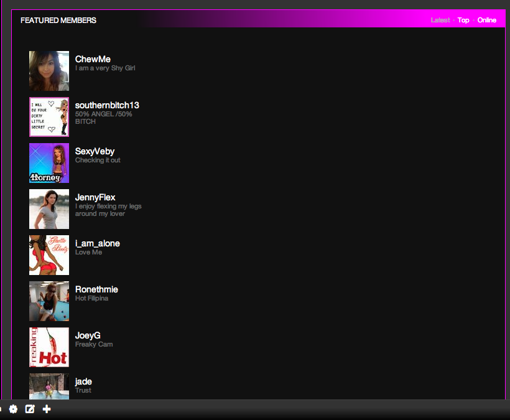The image size is (510, 420).
Task: Click the edit pencil icon in bottom bar
Action: click(x=30, y=409)
